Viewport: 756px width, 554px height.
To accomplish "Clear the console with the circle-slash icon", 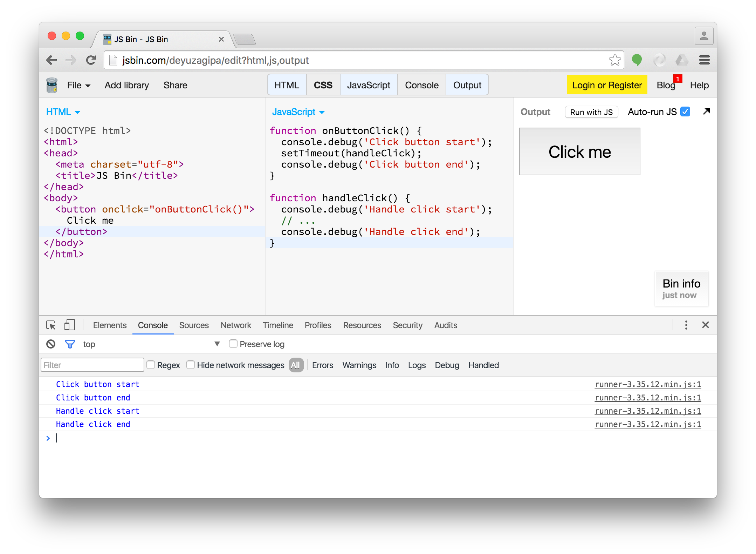I will [50, 344].
